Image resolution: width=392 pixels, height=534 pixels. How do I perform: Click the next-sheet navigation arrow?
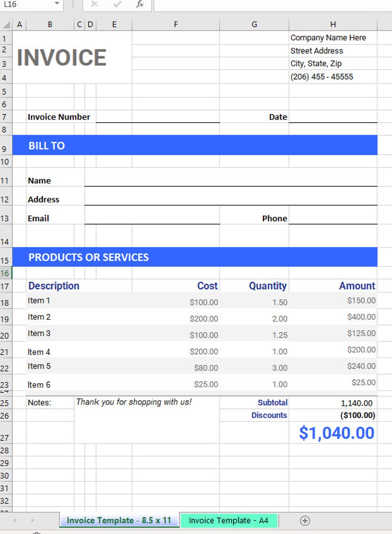32,521
